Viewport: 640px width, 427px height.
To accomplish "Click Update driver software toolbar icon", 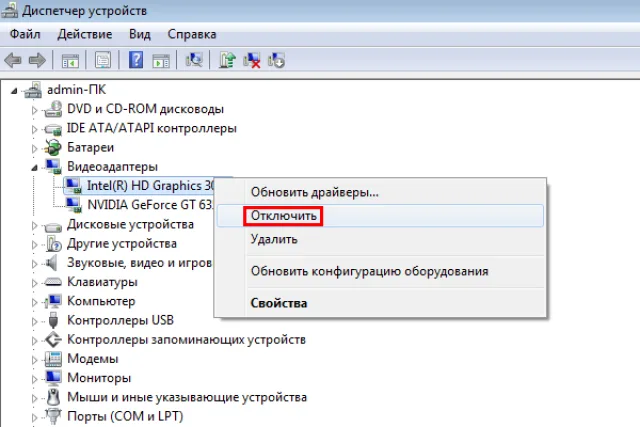I will [227, 60].
